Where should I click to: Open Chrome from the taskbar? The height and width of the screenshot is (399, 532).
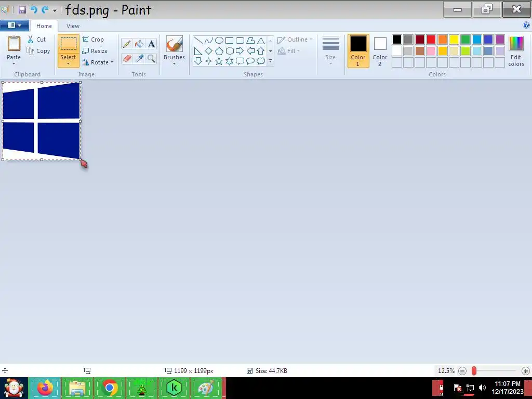tap(109, 388)
